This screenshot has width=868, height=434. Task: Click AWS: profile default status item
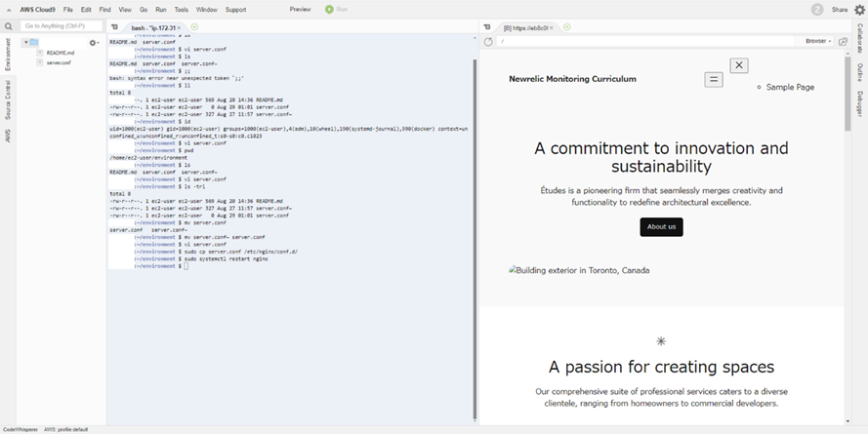tap(65, 429)
